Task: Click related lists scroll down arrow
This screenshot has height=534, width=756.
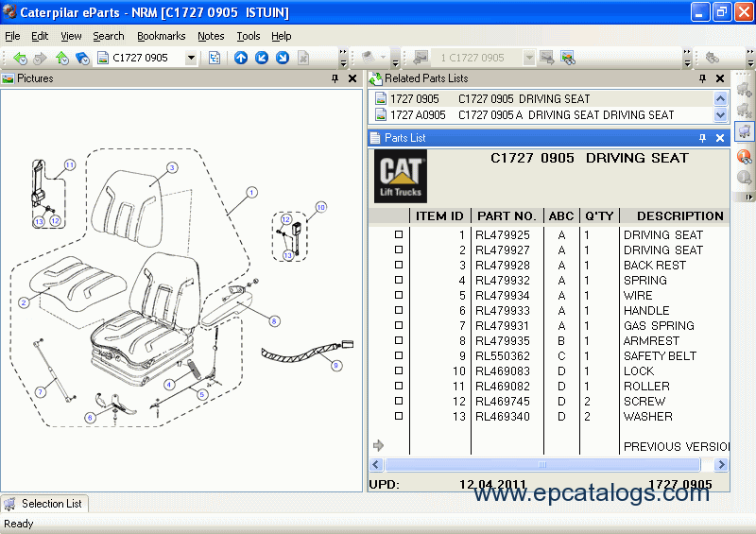Action: pyautogui.click(x=720, y=114)
